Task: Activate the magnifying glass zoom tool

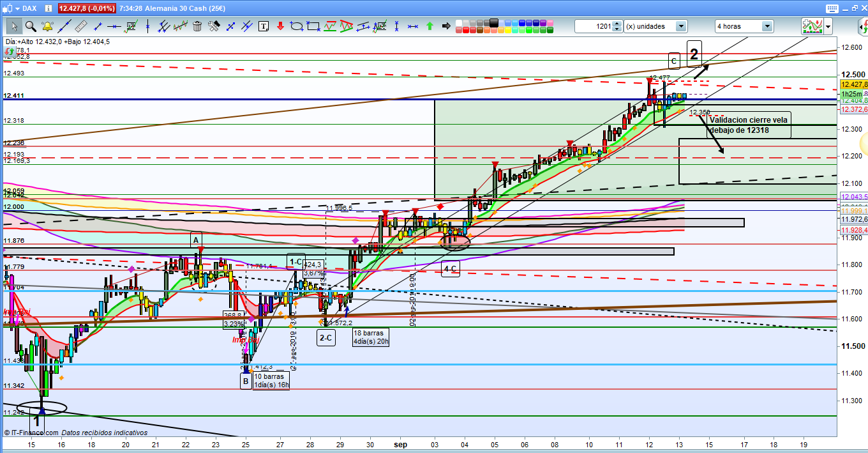Action: (x=30, y=26)
